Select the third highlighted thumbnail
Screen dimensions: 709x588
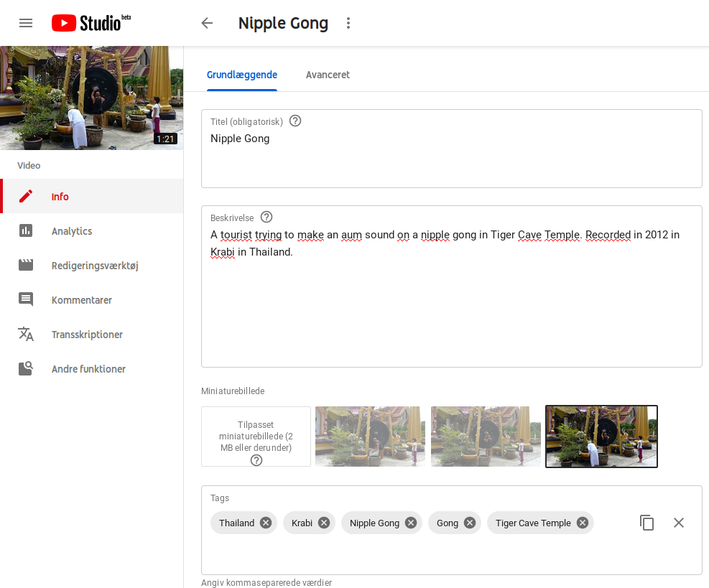point(601,436)
